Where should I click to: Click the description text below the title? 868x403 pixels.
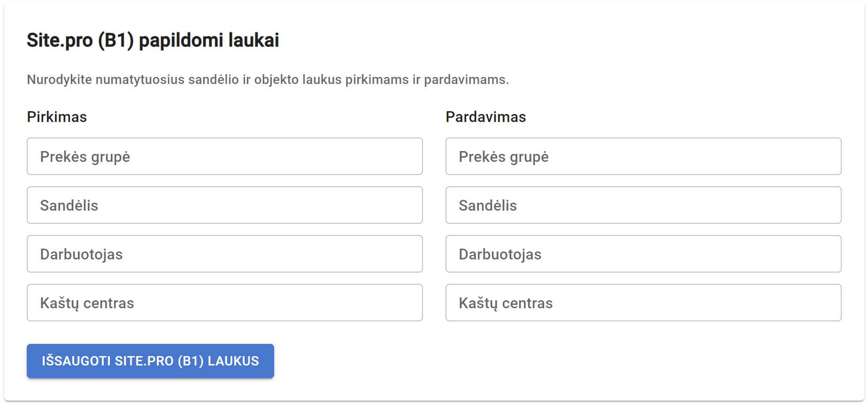pyautogui.click(x=268, y=80)
